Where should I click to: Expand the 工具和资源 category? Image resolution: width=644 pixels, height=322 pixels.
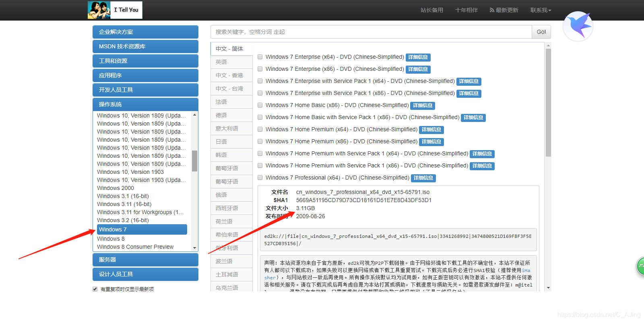(x=145, y=61)
